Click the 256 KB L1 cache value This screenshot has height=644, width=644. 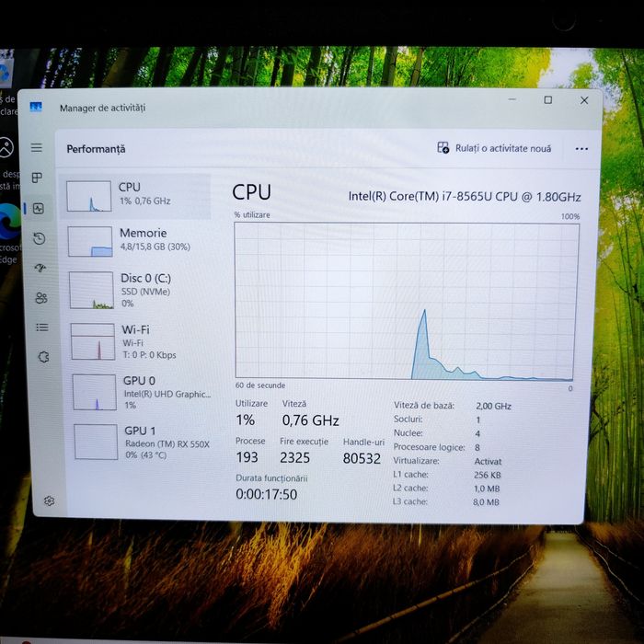point(487,476)
